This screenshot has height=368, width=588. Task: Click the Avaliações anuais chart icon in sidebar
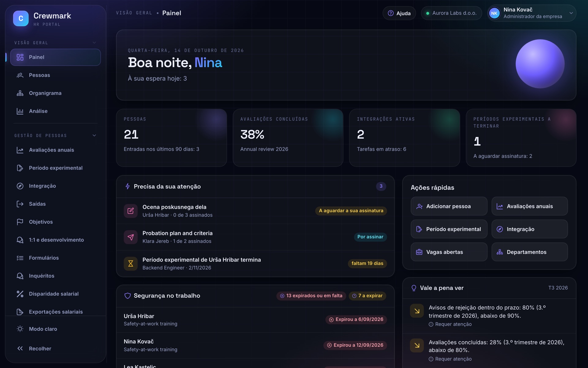20,150
